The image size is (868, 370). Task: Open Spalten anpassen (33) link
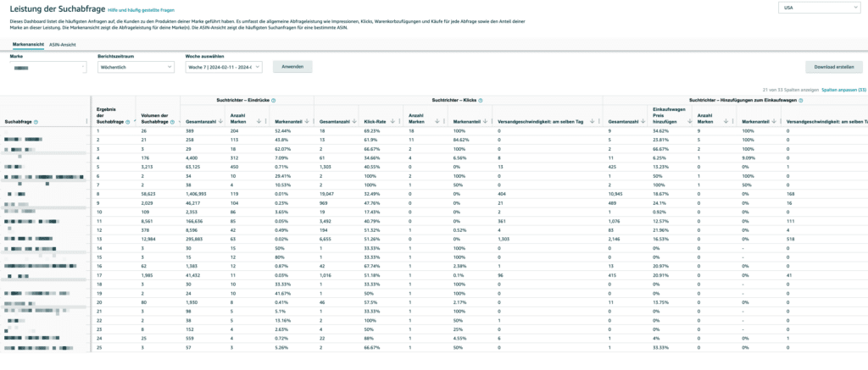coord(843,89)
